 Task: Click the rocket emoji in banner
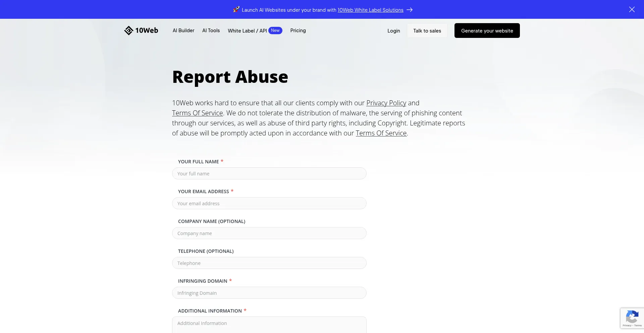pyautogui.click(x=236, y=10)
